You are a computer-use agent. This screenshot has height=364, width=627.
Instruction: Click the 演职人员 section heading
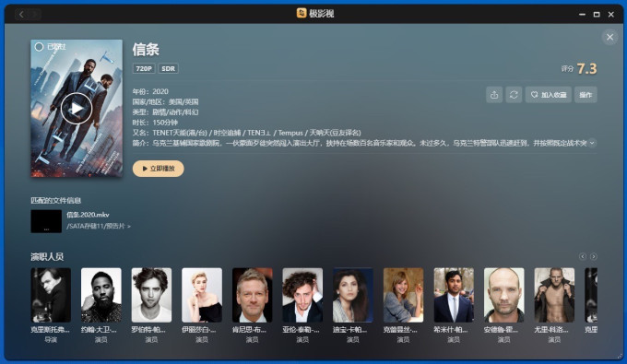coord(47,256)
